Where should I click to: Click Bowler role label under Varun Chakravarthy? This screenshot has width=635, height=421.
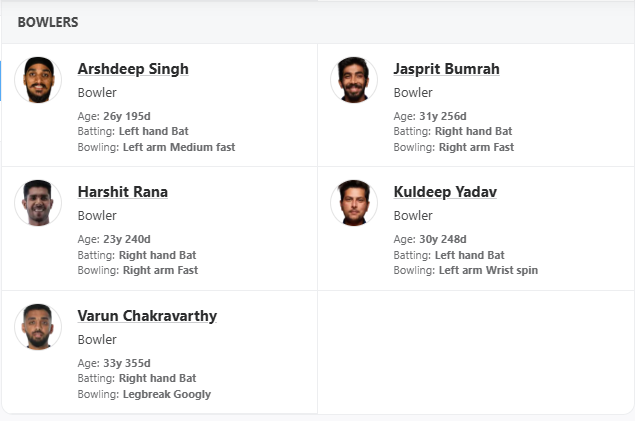(97, 340)
